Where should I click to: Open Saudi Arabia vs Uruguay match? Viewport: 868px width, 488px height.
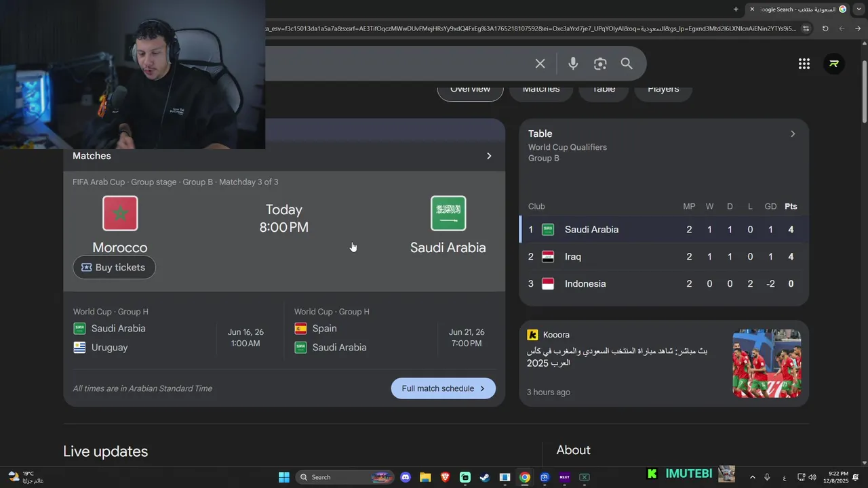click(174, 332)
